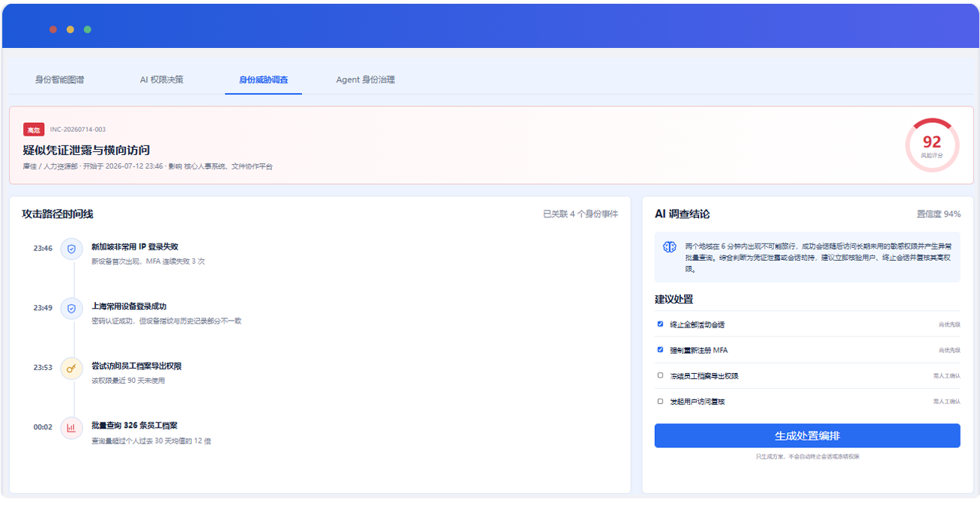This screenshot has height=508, width=980.
Task: Click the key icon for the 23:53 export permission event
Action: point(71,369)
